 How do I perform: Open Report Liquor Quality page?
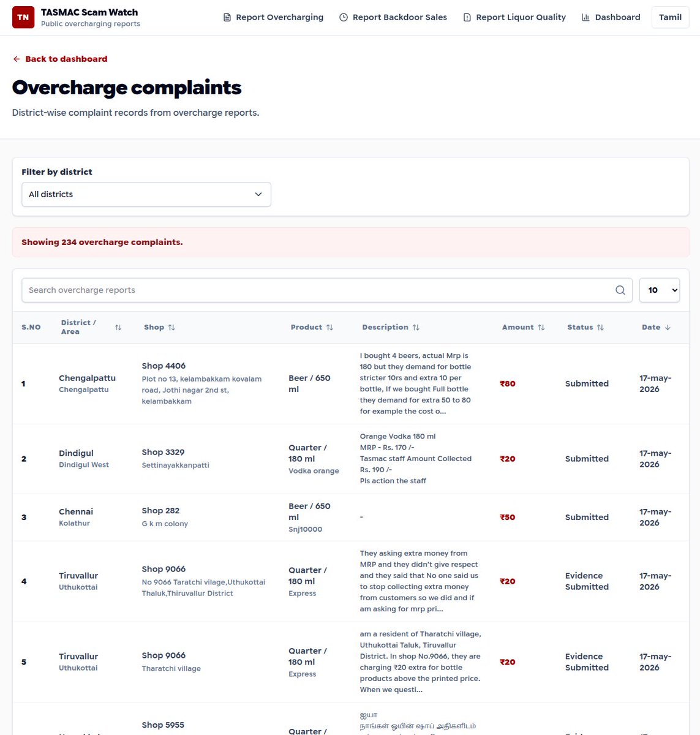[514, 17]
